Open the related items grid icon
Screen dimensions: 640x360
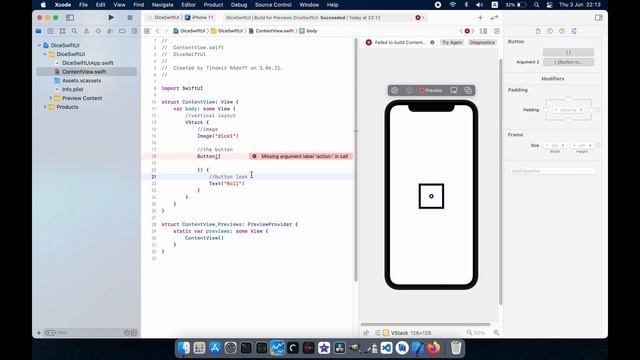point(147,31)
